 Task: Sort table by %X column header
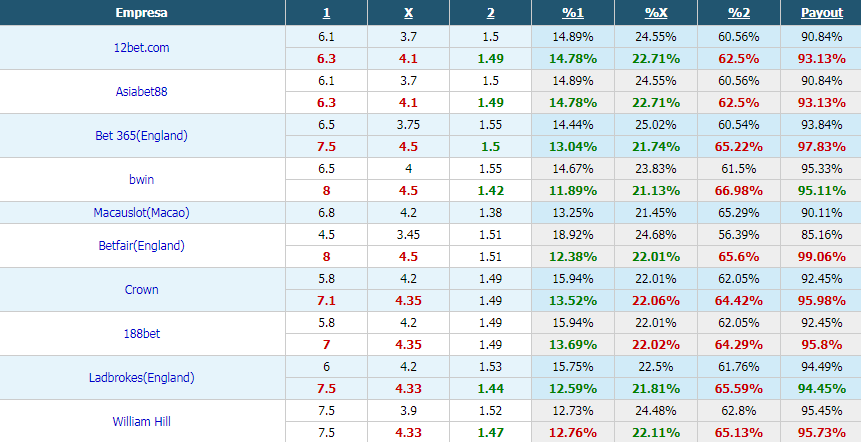point(656,13)
